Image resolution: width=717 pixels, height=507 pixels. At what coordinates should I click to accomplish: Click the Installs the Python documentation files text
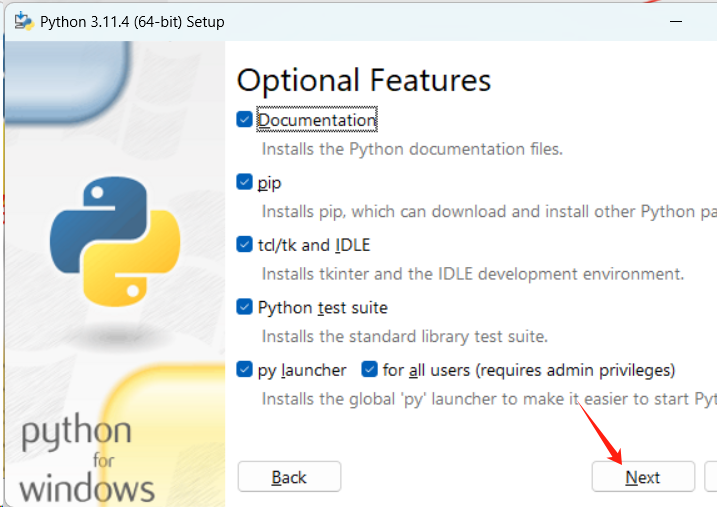[x=412, y=149]
